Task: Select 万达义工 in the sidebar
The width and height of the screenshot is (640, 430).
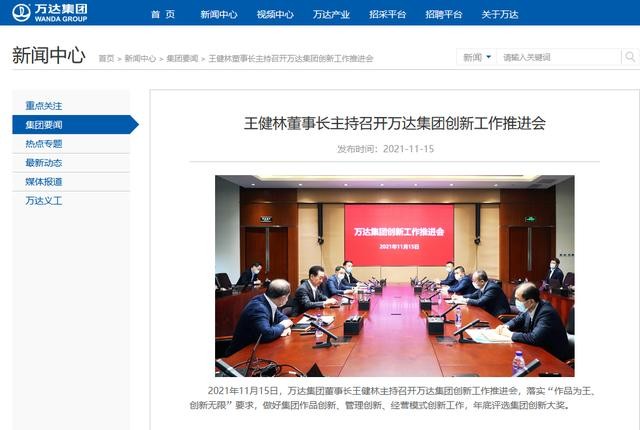Action: point(44,200)
